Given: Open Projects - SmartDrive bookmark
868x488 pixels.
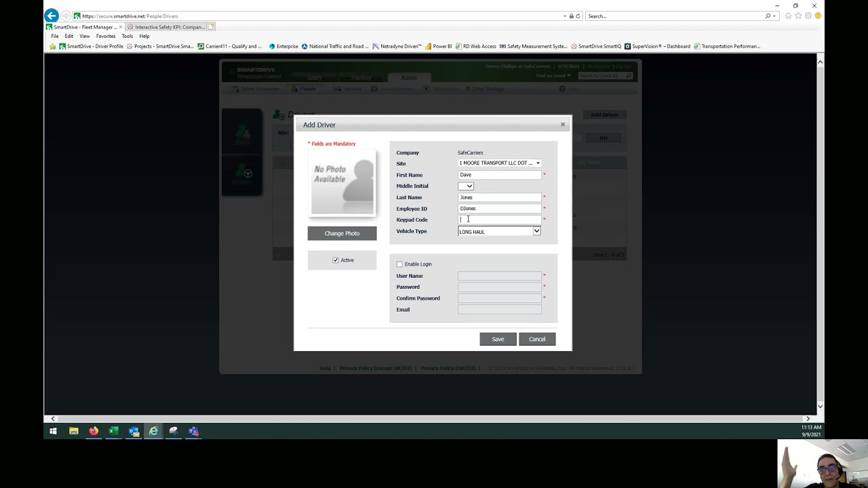Looking at the screenshot, I should coord(160,46).
